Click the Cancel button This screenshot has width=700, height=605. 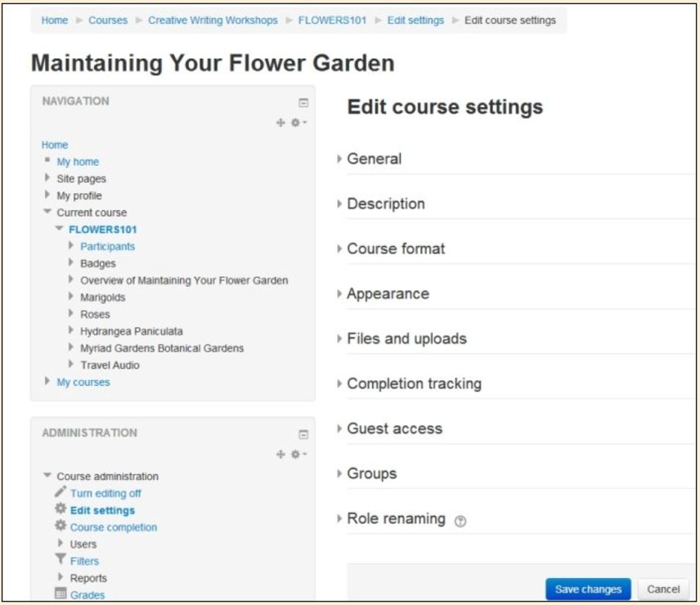coord(663,589)
